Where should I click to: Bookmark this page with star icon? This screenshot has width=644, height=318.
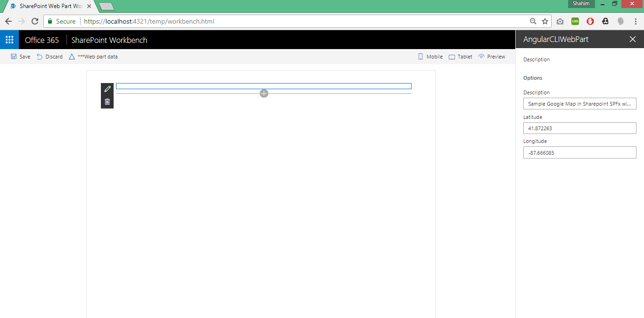(545, 21)
